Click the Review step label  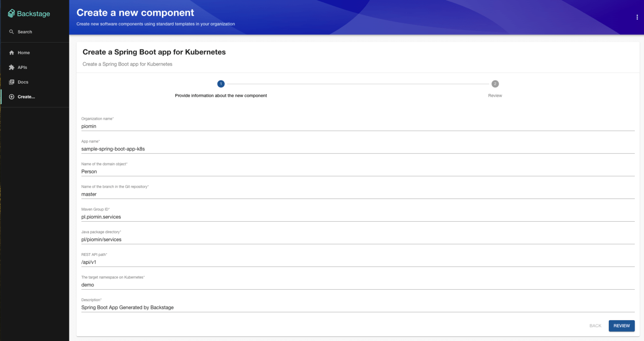[x=495, y=96]
